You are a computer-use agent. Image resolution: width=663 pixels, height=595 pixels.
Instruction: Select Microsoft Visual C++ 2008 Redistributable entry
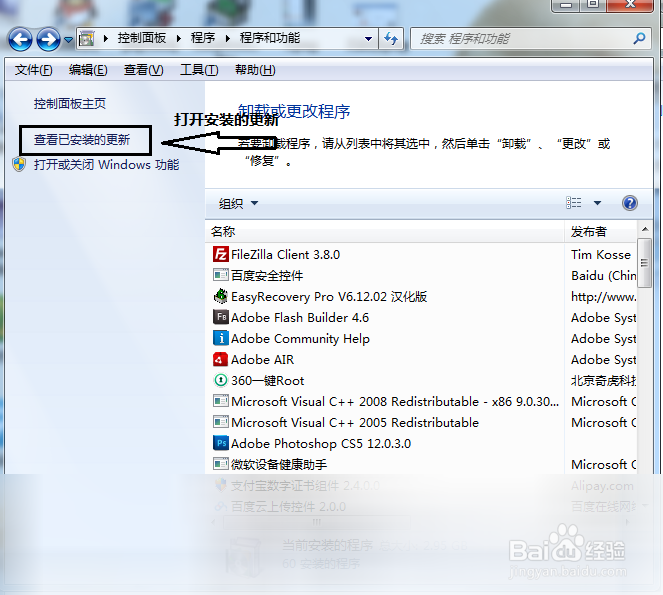tap(395, 402)
